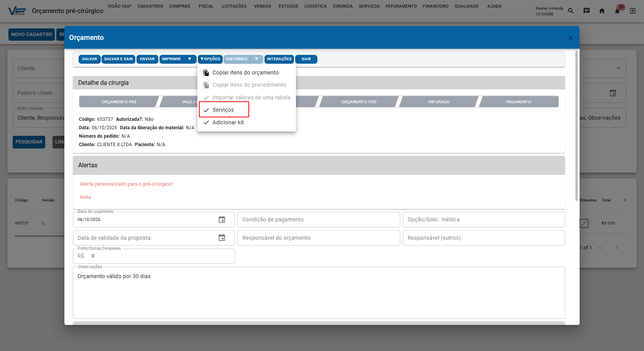Click into the Observações text area
The width and height of the screenshot is (644, 351).
319,293
